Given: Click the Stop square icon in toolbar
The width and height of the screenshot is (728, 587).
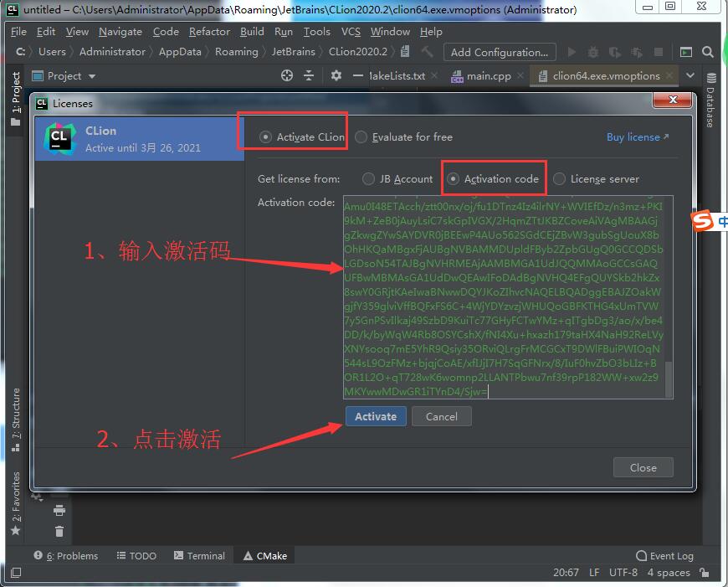Looking at the screenshot, I should (659, 52).
